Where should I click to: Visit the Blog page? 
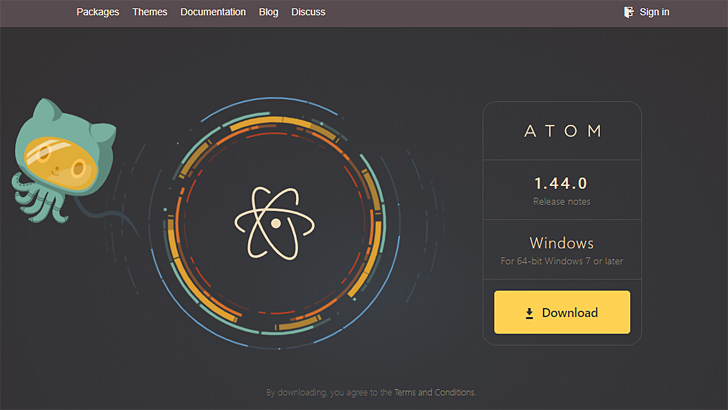pos(268,12)
